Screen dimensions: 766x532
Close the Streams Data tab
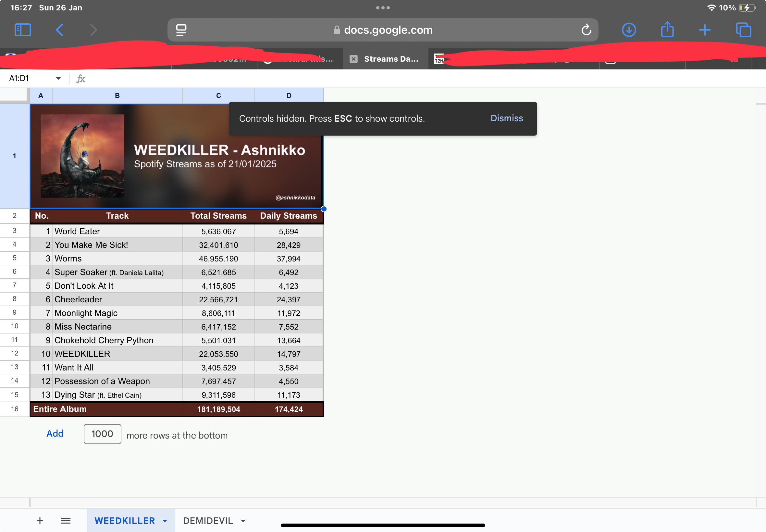(353, 59)
